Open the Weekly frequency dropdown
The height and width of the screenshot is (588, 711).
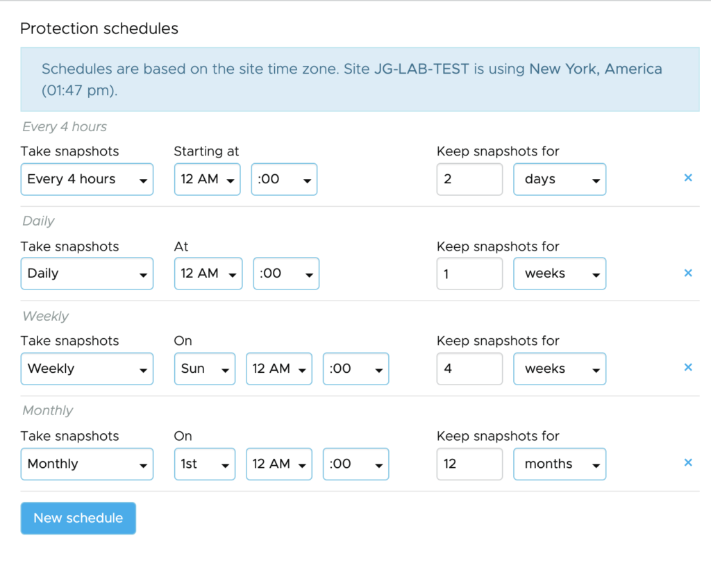point(87,369)
